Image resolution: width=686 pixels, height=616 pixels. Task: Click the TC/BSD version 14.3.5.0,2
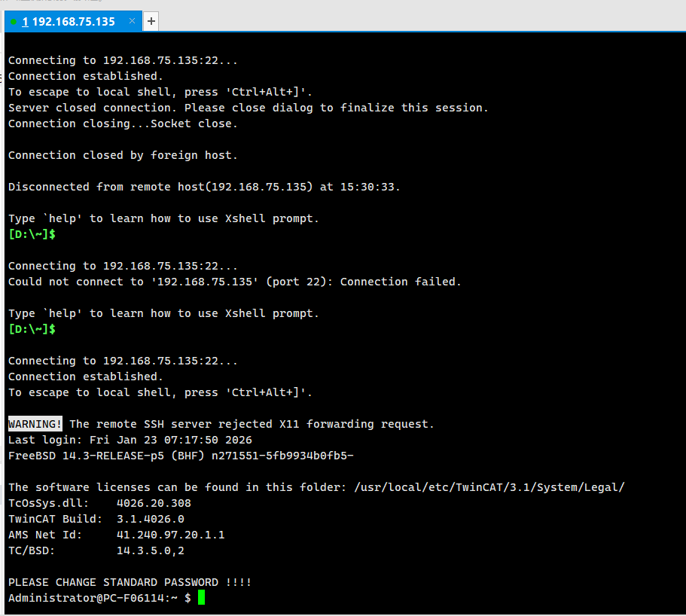[150, 550]
